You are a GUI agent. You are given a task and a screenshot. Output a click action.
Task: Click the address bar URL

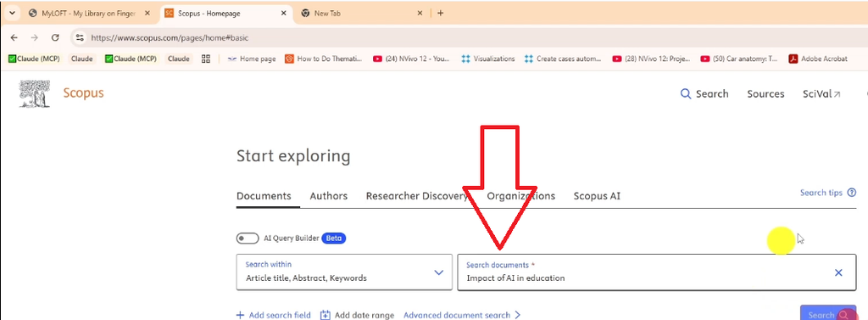click(x=170, y=37)
